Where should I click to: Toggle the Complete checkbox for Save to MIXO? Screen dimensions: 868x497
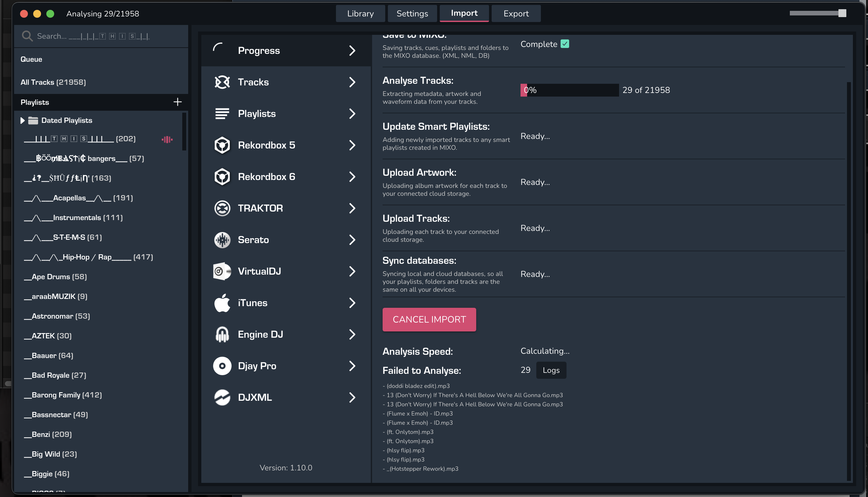(x=565, y=44)
